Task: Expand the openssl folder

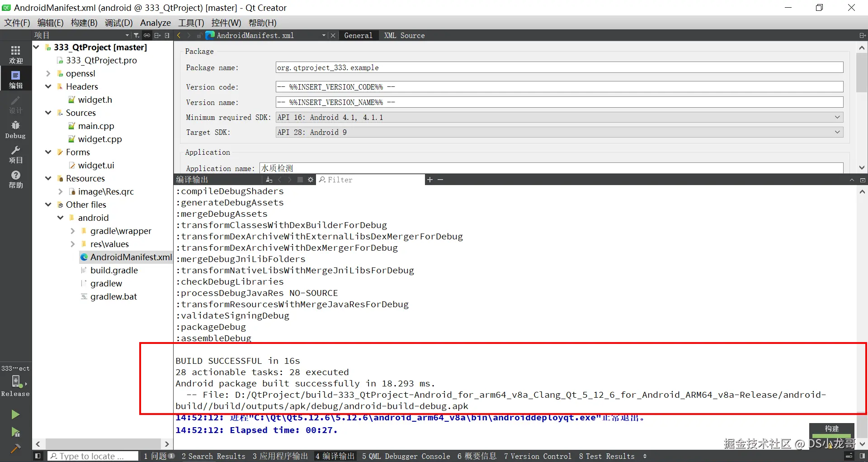Action: 48,73
